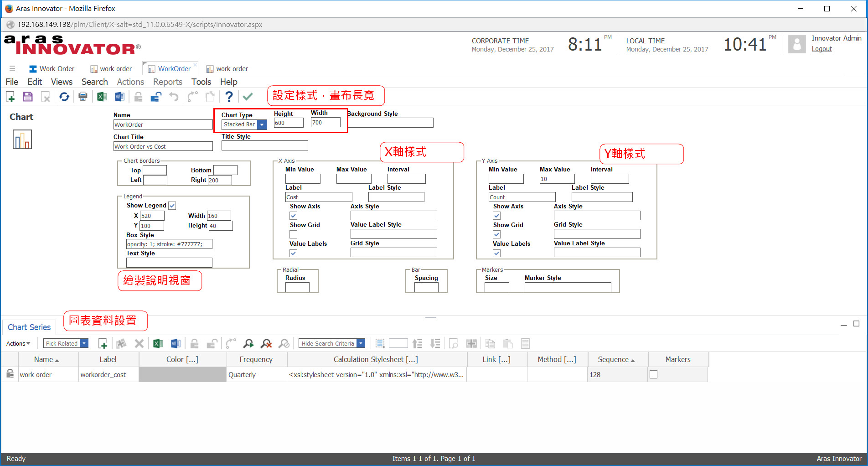Open the Help question mark icon
Viewport: 868px width, 466px height.
pos(229,97)
